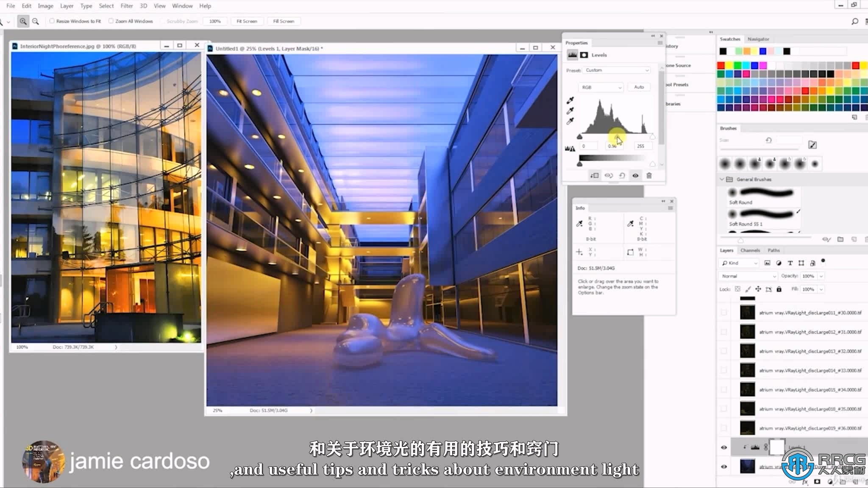Screen dimensions: 868x488
Task: Select the Zoom Out tool icon
Action: (x=36, y=21)
